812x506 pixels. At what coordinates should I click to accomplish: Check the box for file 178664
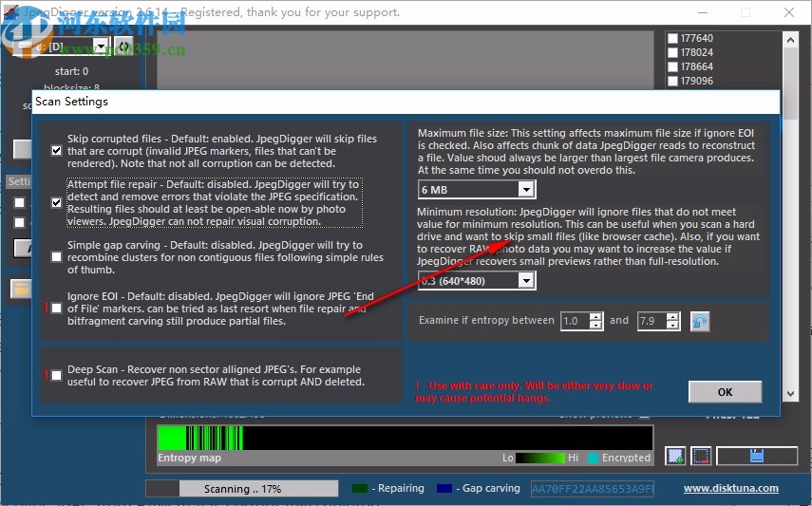click(672, 66)
